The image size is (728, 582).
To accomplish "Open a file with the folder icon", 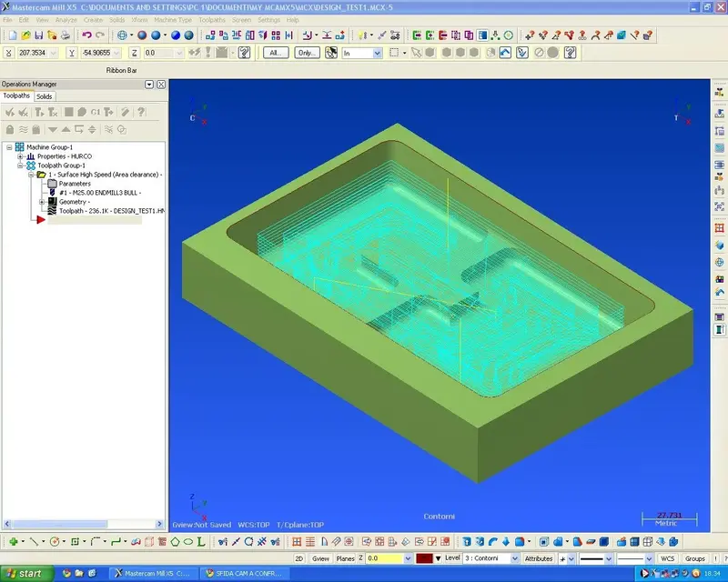I will pyautogui.click(x=25, y=35).
